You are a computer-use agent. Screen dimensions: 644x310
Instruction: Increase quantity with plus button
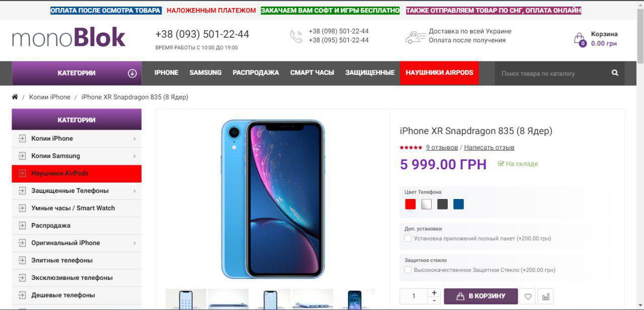[434, 292]
